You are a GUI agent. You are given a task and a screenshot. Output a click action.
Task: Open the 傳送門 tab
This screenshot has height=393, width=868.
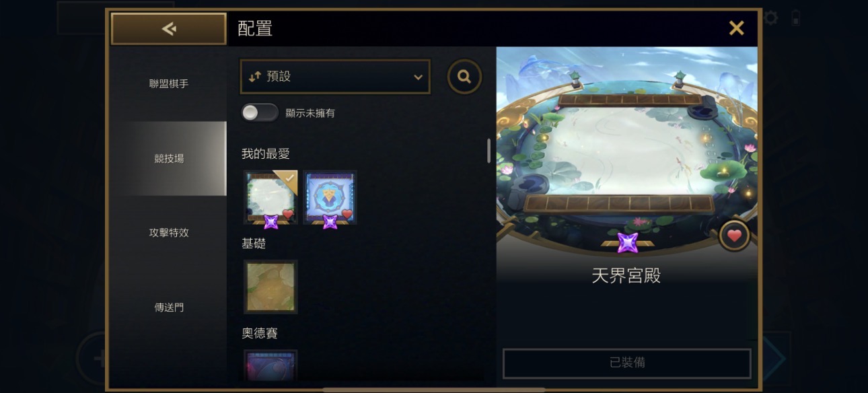pos(169,308)
